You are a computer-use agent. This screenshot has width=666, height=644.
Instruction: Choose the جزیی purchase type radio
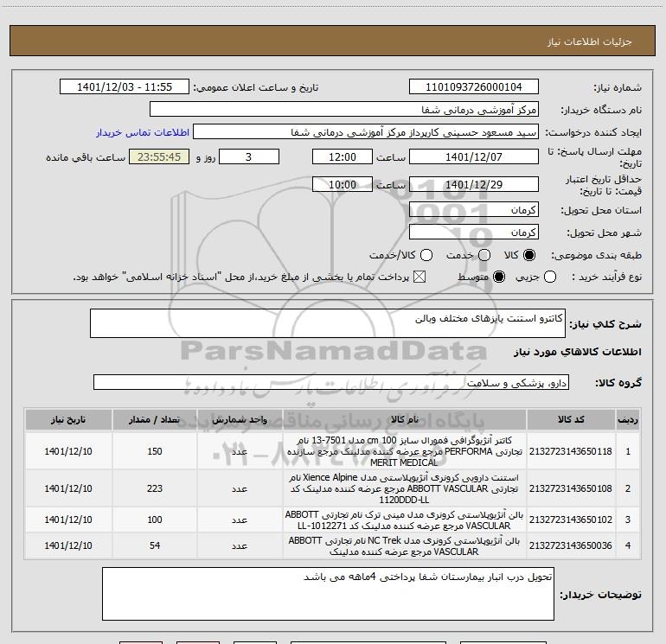point(550,277)
